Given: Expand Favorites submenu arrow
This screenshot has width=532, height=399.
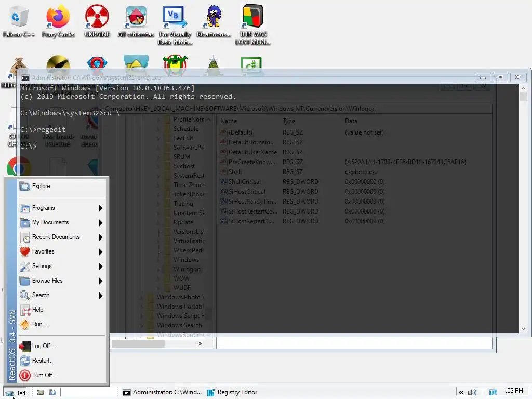Looking at the screenshot, I should 100,252.
